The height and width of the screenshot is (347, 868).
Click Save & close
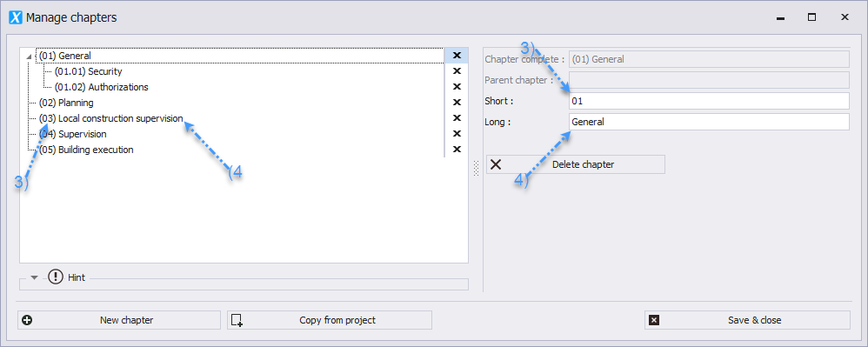747,320
